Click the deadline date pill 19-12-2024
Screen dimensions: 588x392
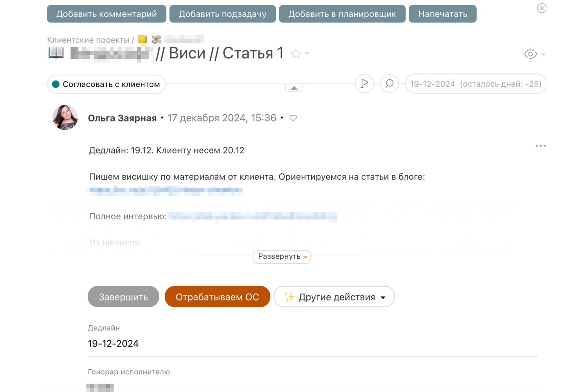click(476, 84)
